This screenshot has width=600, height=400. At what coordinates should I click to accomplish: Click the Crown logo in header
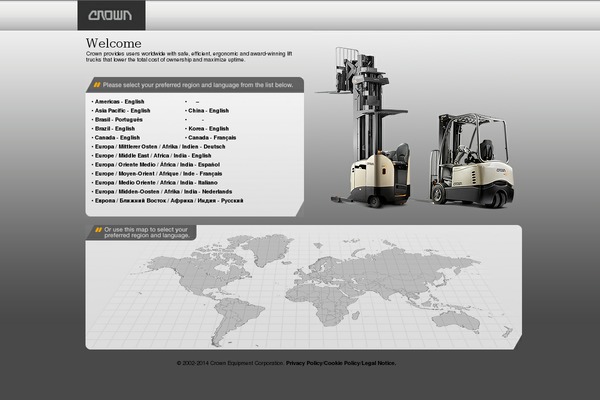tap(111, 15)
